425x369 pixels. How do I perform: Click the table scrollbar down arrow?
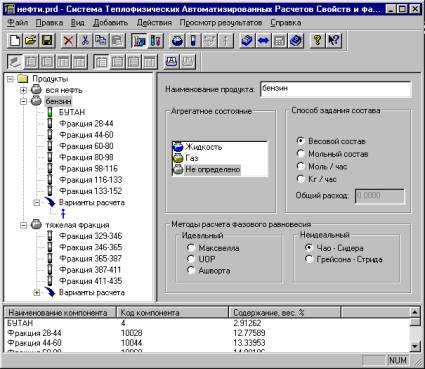[415, 346]
